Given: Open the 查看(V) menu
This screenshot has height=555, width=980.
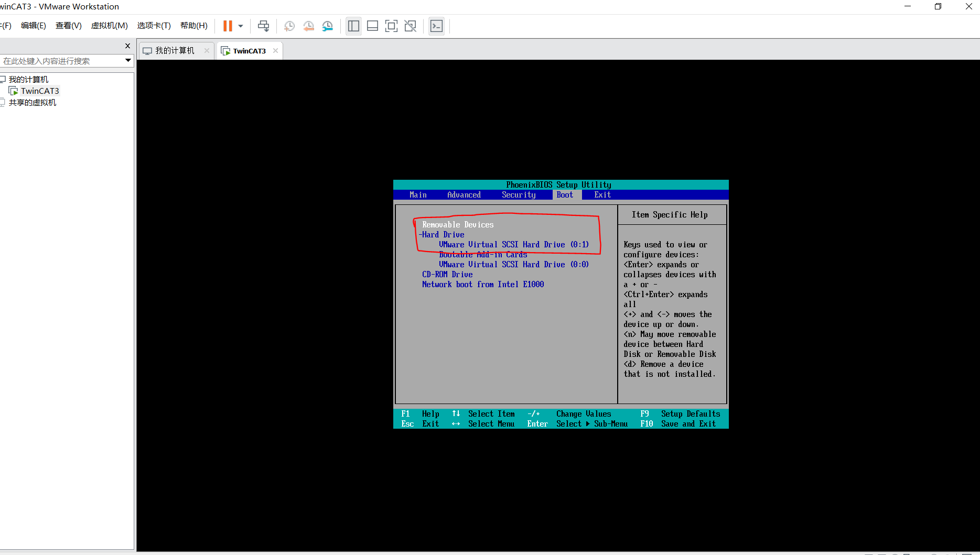Looking at the screenshot, I should click(x=69, y=26).
